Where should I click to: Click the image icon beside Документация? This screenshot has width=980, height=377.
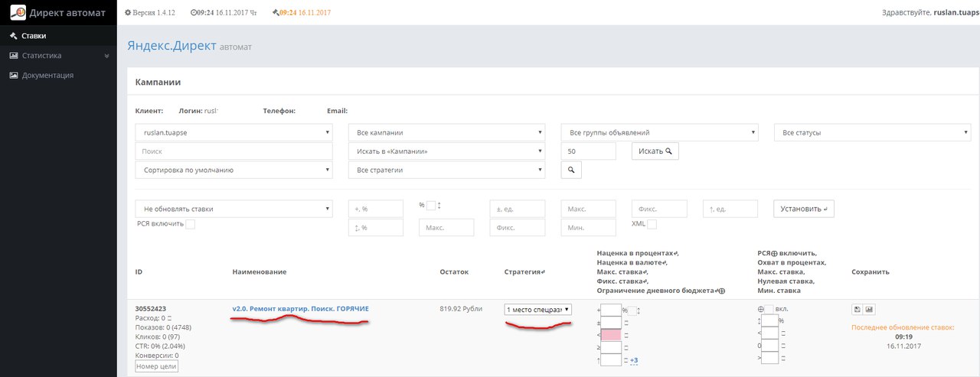click(14, 76)
